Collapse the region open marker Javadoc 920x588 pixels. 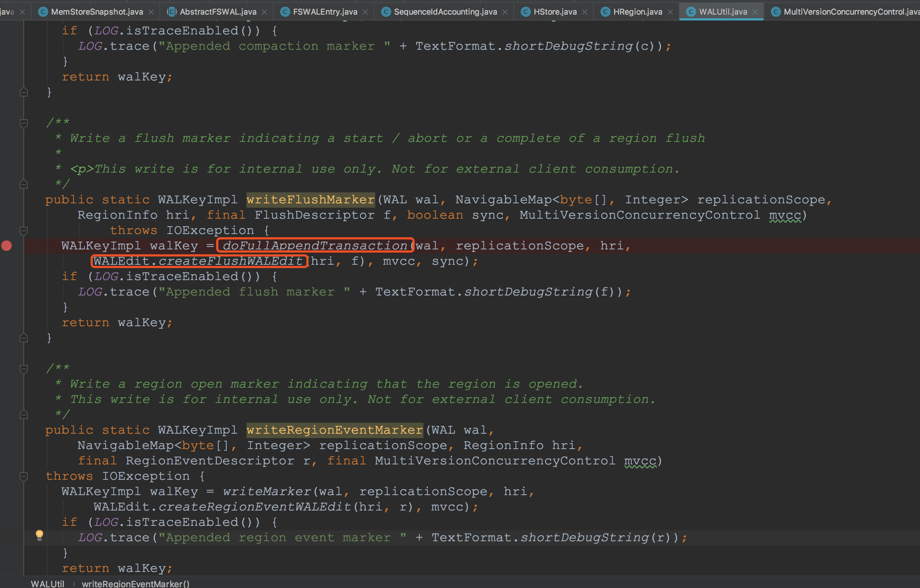click(24, 369)
